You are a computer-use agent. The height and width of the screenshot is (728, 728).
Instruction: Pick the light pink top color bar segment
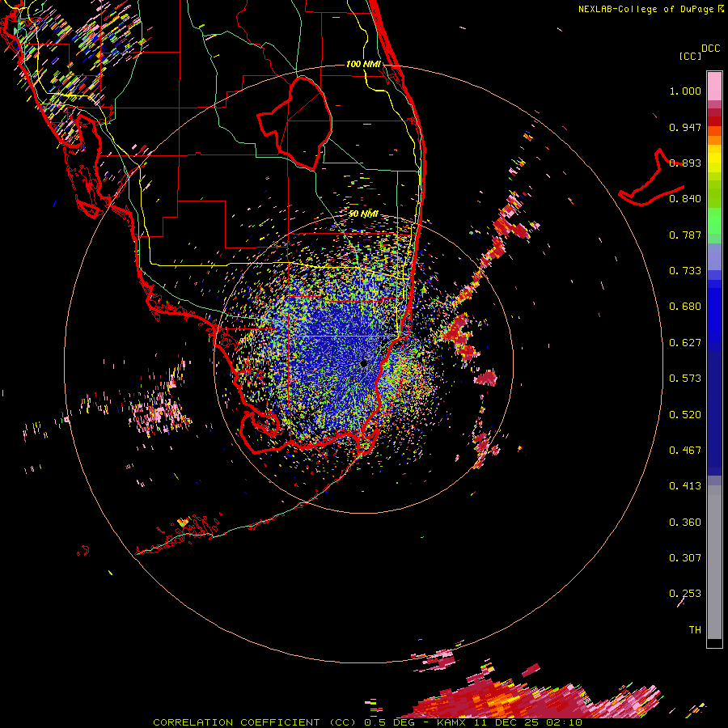click(714, 86)
